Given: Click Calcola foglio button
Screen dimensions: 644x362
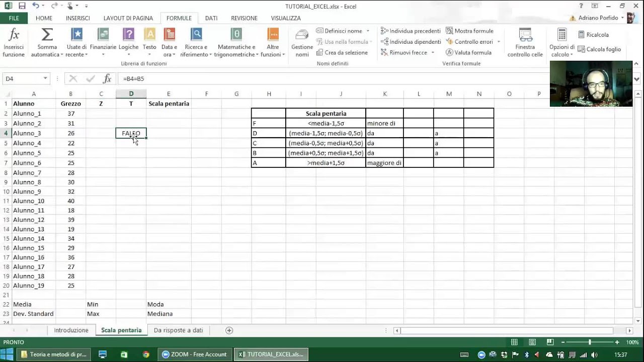Looking at the screenshot, I should [599, 49].
